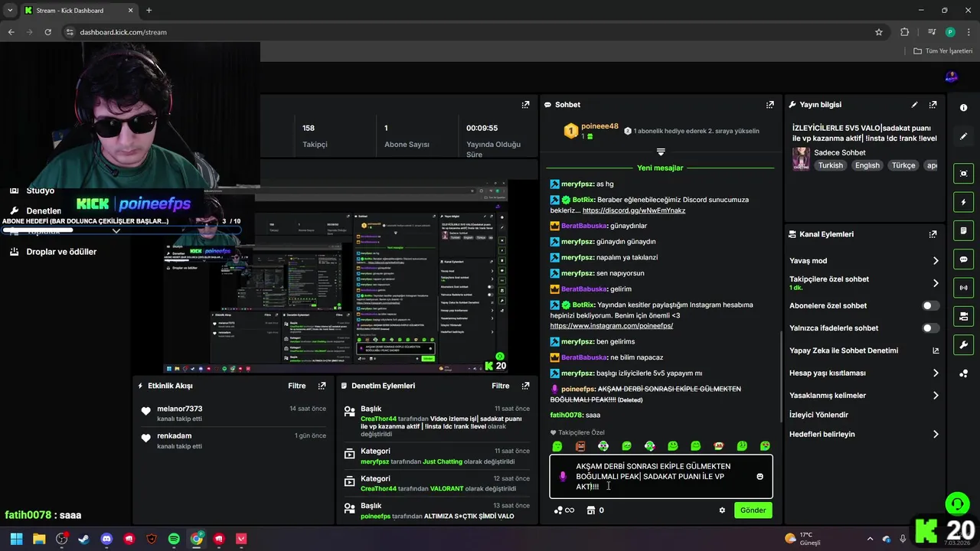Click the English tag in stream info
The image size is (980, 551).
tap(867, 165)
